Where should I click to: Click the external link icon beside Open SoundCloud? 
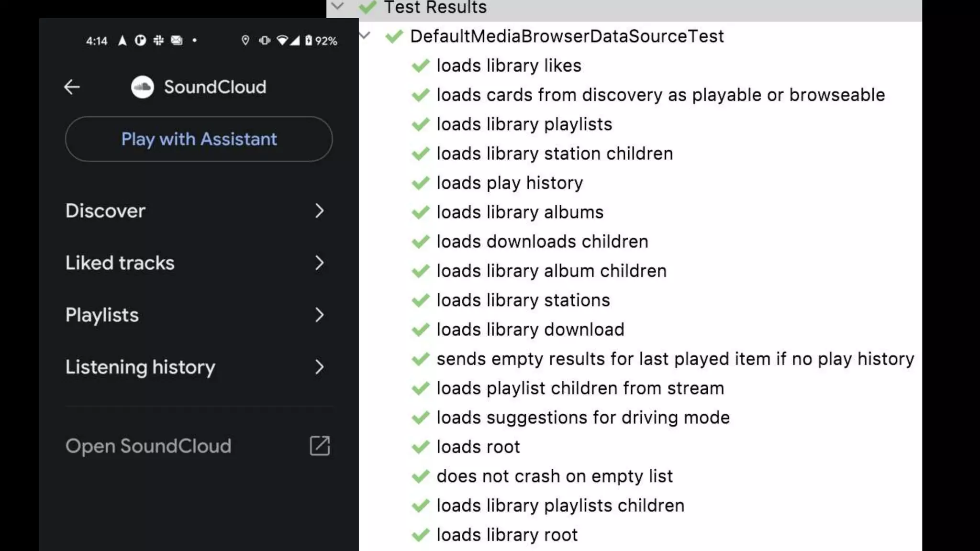pyautogui.click(x=320, y=446)
